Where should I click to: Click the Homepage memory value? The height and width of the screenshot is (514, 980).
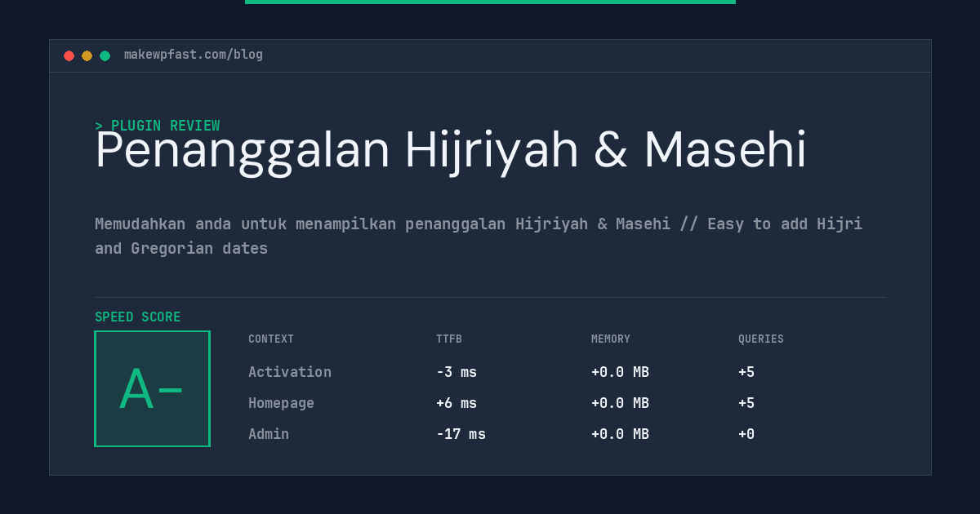click(620, 403)
